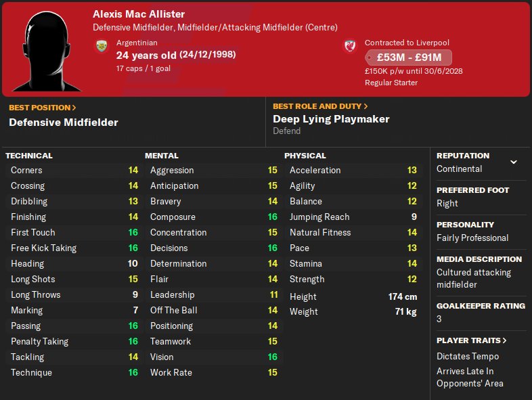Image resolution: width=532 pixels, height=400 pixels.
Task: Click the Argentina national team badge
Action: click(102, 46)
